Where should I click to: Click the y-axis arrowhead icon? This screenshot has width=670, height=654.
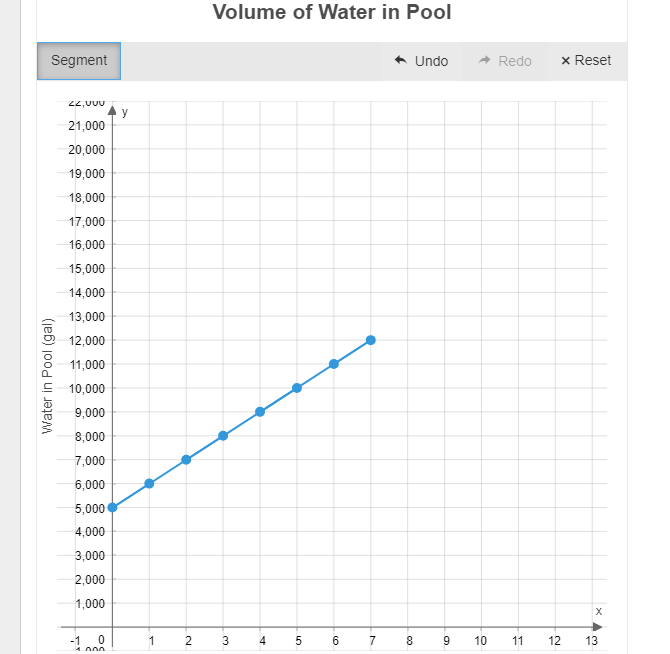coord(112,110)
